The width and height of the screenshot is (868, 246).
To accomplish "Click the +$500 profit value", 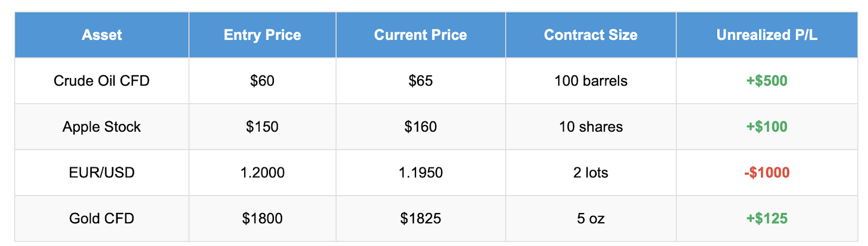I will click(x=767, y=81).
